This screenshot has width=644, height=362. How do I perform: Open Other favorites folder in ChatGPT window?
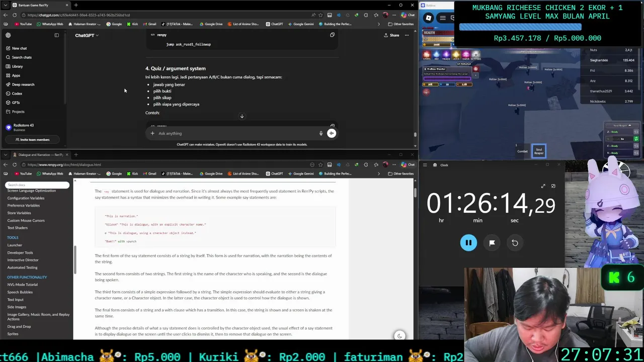pos(400,24)
